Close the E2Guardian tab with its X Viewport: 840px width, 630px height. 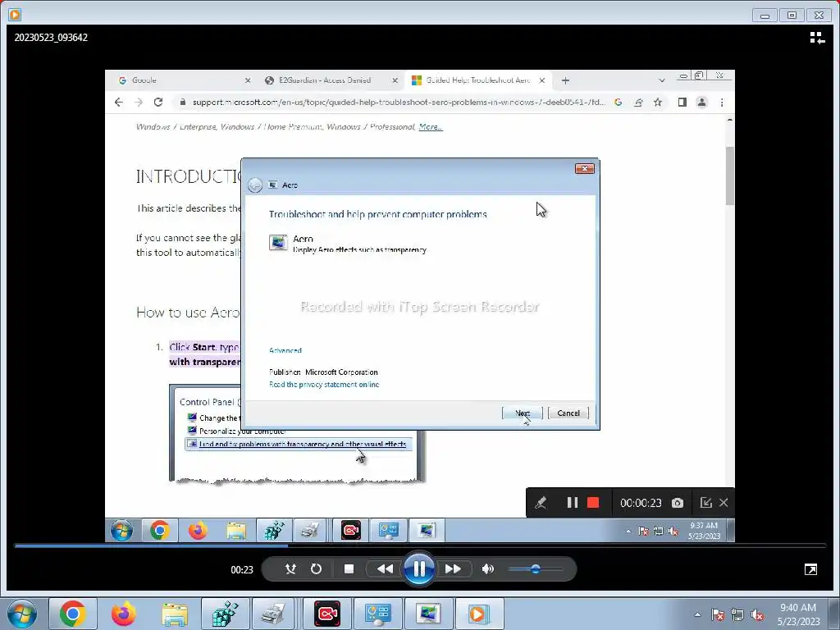[x=395, y=80]
